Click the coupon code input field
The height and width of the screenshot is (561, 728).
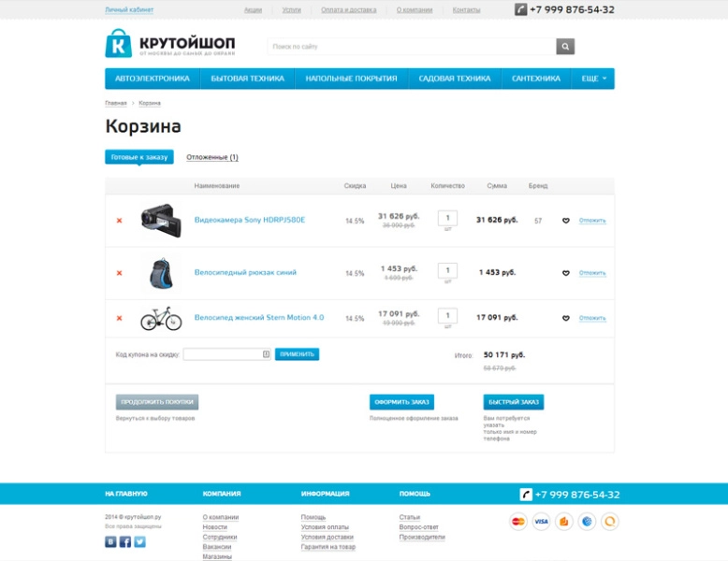[x=227, y=354]
